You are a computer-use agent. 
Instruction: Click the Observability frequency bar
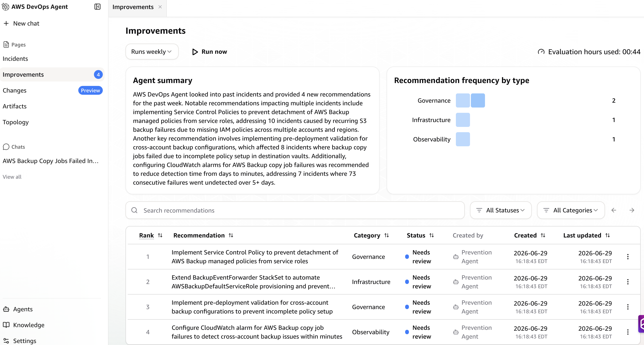point(463,139)
